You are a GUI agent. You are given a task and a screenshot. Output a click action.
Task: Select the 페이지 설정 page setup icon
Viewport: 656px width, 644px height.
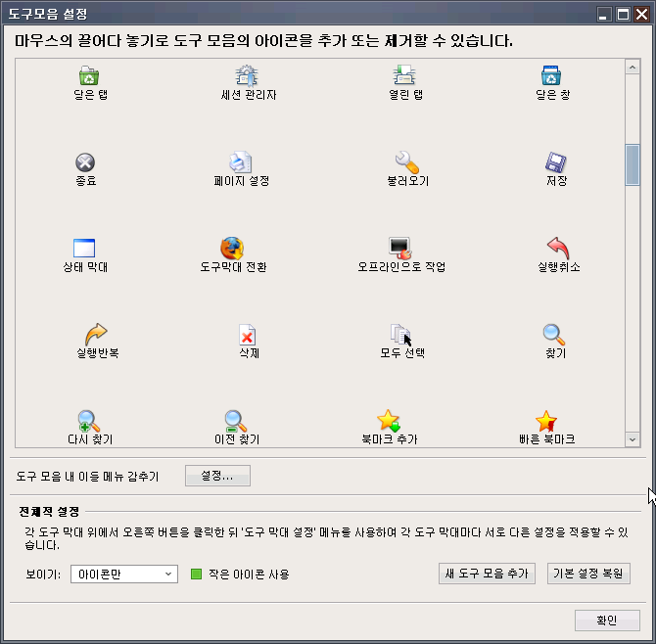click(241, 162)
